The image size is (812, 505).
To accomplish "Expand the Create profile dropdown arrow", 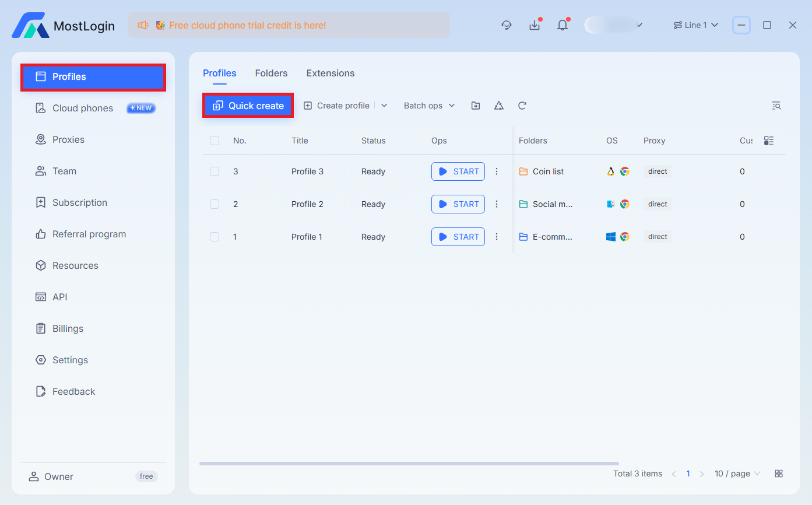I will [384, 106].
